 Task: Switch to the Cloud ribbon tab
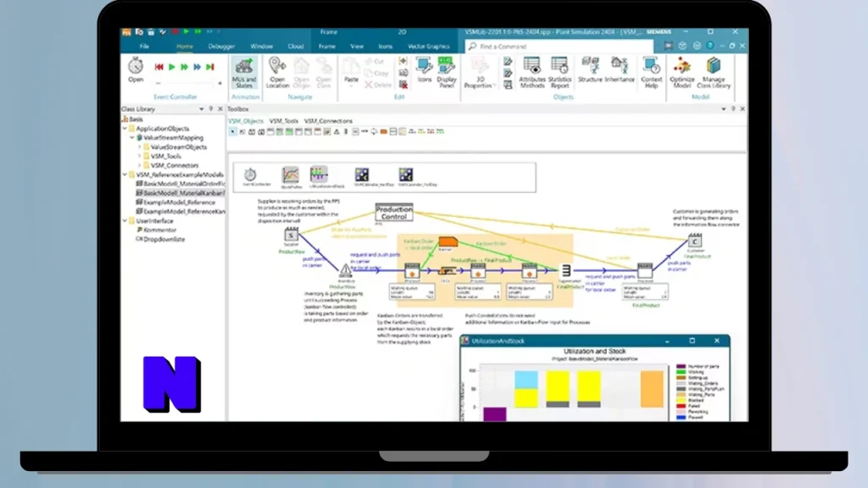point(296,47)
